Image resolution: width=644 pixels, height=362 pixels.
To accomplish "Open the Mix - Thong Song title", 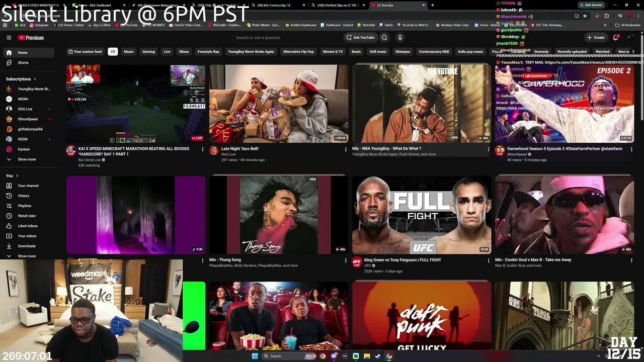I will tap(225, 260).
